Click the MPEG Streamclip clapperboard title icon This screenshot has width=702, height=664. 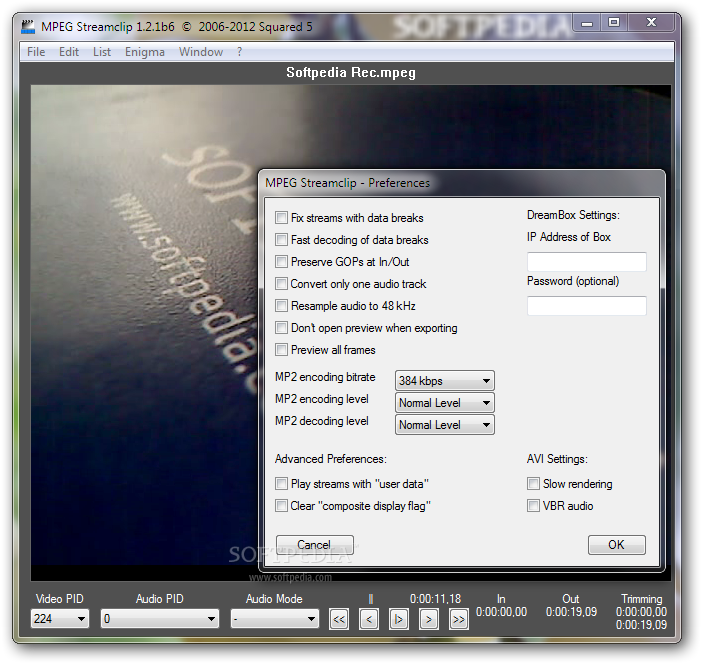tap(28, 27)
